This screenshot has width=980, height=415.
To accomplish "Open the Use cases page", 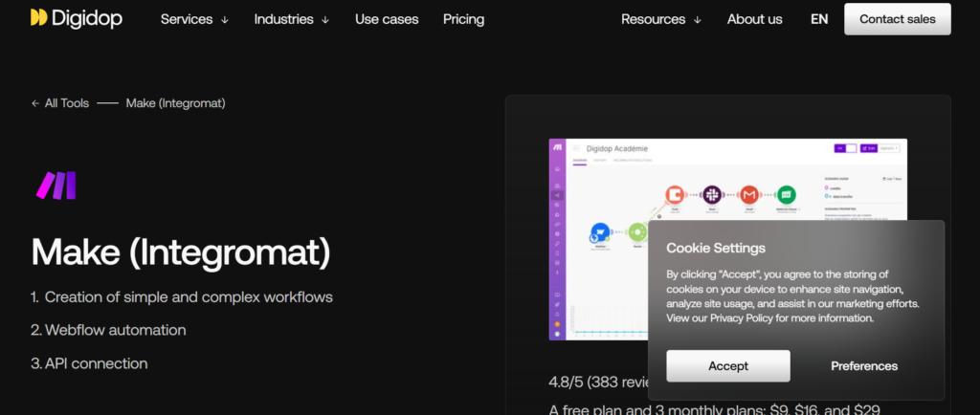I will [387, 19].
